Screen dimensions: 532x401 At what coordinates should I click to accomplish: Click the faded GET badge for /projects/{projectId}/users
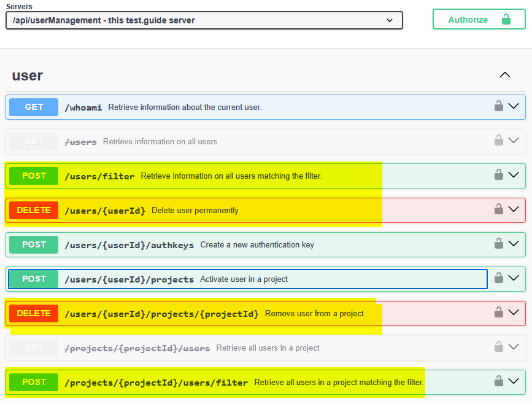pos(34,348)
